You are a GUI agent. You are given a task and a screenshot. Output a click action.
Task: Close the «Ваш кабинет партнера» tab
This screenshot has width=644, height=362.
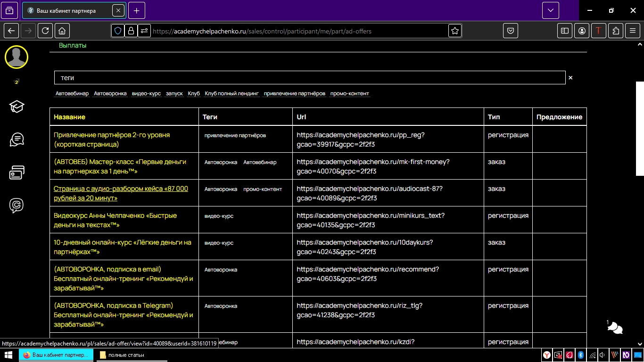click(118, 10)
